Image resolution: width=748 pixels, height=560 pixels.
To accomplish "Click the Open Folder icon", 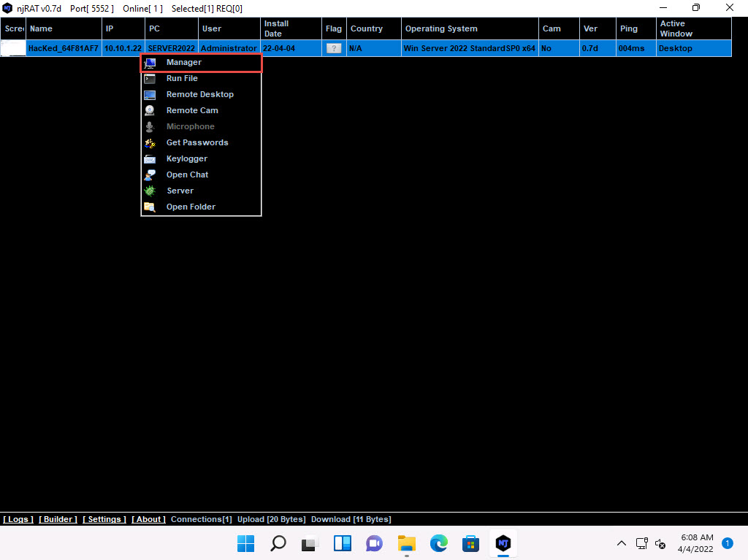I will (x=150, y=207).
